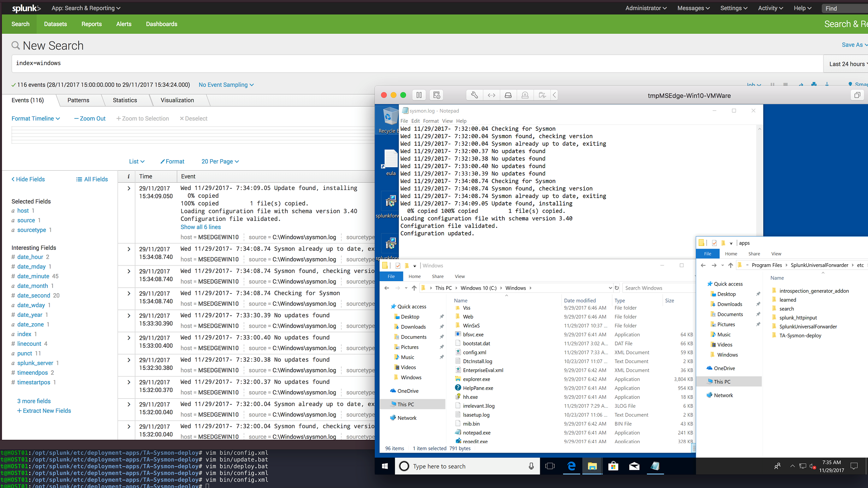Click the muted volume tray icon
Screen dimensions: 868x488
point(813,466)
